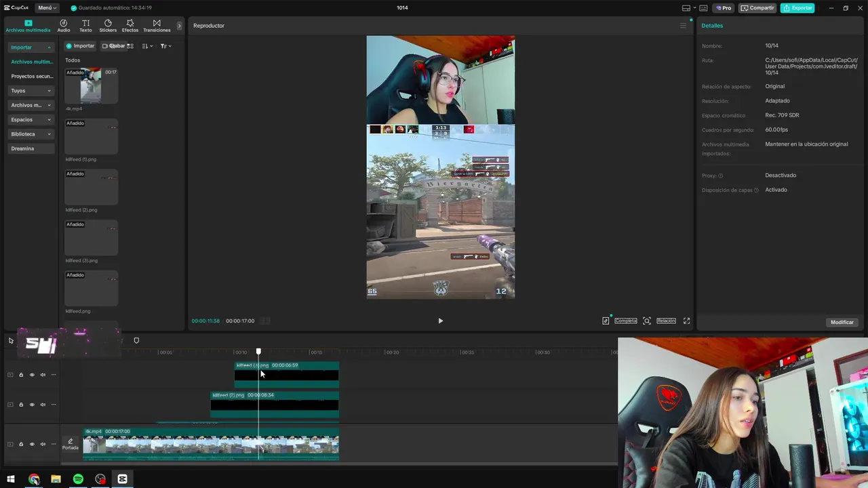This screenshot has width=868, height=488.
Task: Click the preview snapshot frame icon
Action: (x=647, y=321)
